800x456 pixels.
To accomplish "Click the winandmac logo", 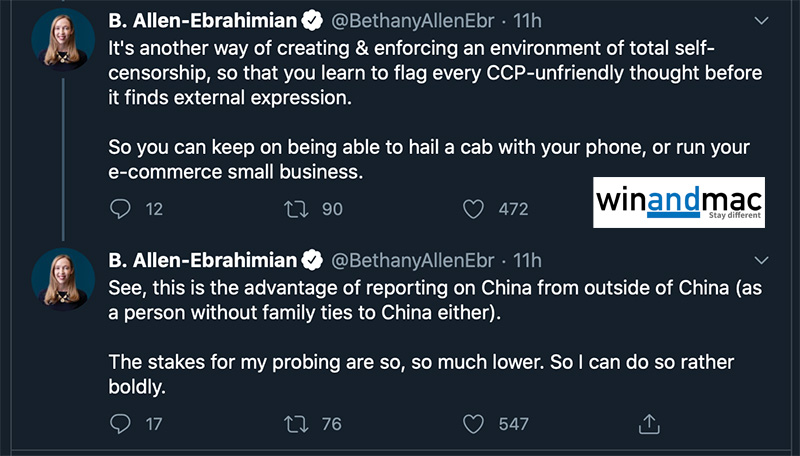I will pos(678,202).
